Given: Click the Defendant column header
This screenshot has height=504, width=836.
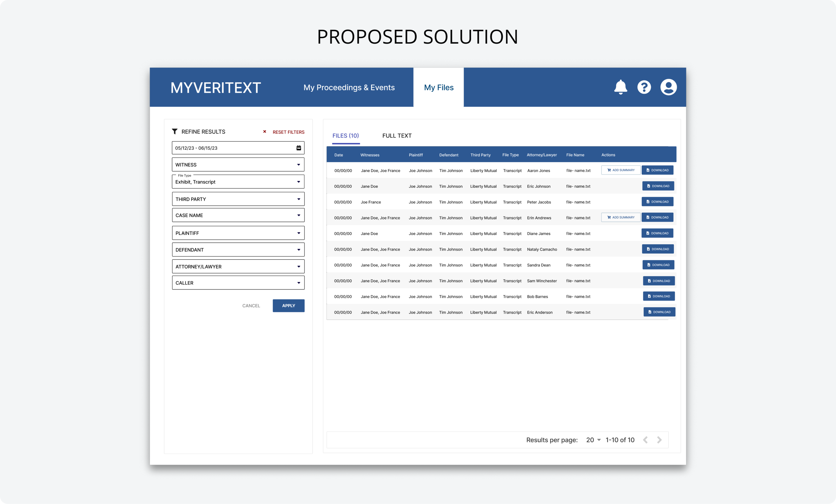Looking at the screenshot, I should (x=448, y=155).
